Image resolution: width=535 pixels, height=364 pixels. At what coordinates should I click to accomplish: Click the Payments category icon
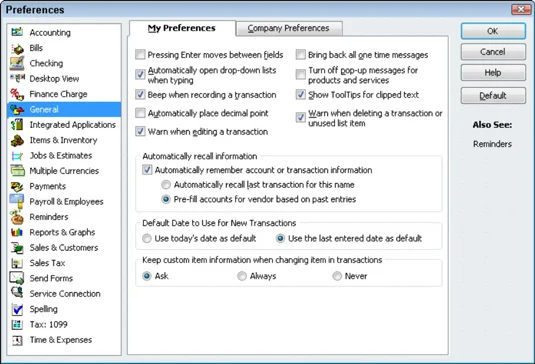point(17,186)
